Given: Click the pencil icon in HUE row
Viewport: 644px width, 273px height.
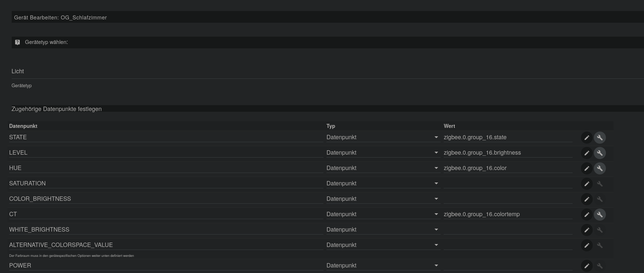Looking at the screenshot, I should click(586, 168).
